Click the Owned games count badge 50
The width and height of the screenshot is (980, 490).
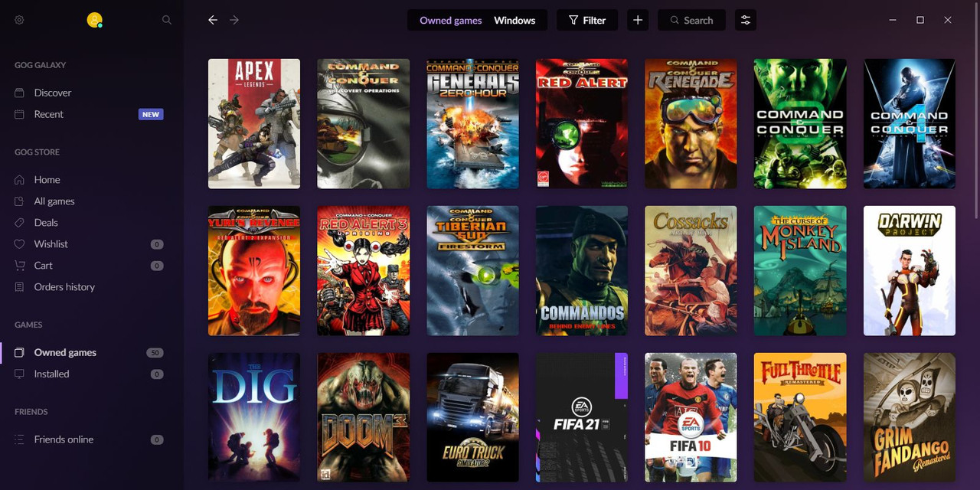155,353
